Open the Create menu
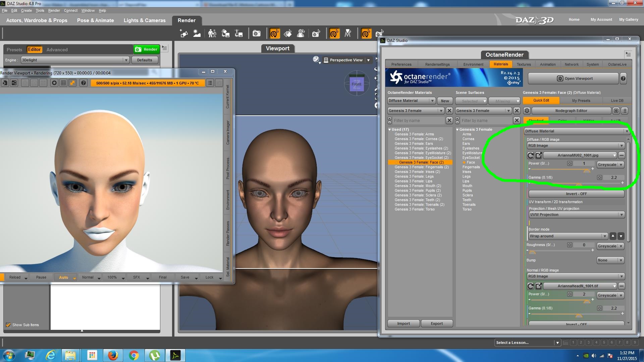The height and width of the screenshot is (362, 644). click(x=26, y=10)
